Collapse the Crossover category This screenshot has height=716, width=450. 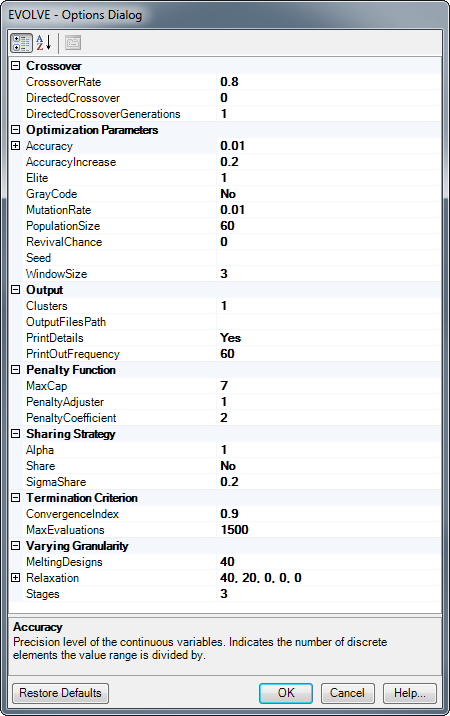point(16,66)
